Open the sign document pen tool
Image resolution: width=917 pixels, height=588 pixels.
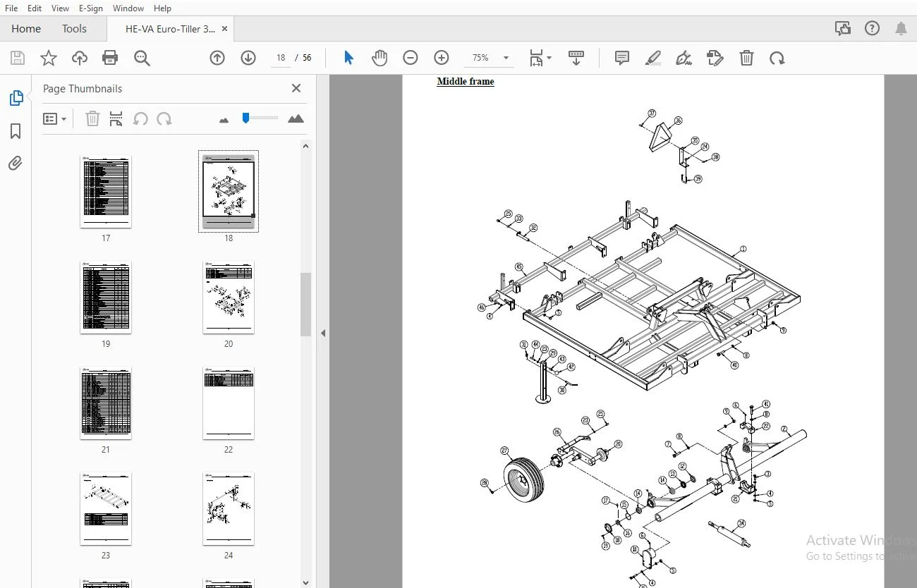pos(684,58)
